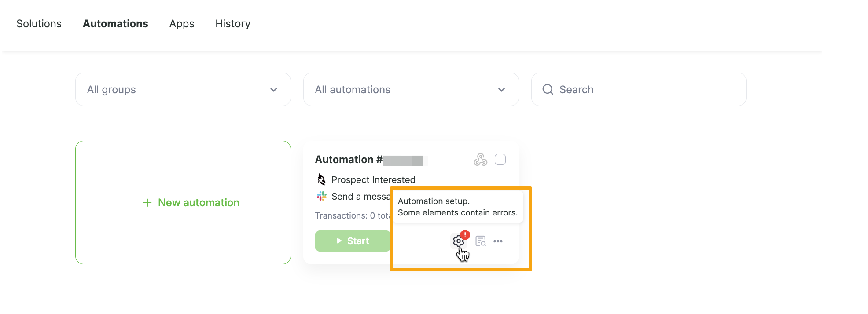Click the Slack icon beside Send a message
Screen dimensions: 868x314
(x=322, y=196)
